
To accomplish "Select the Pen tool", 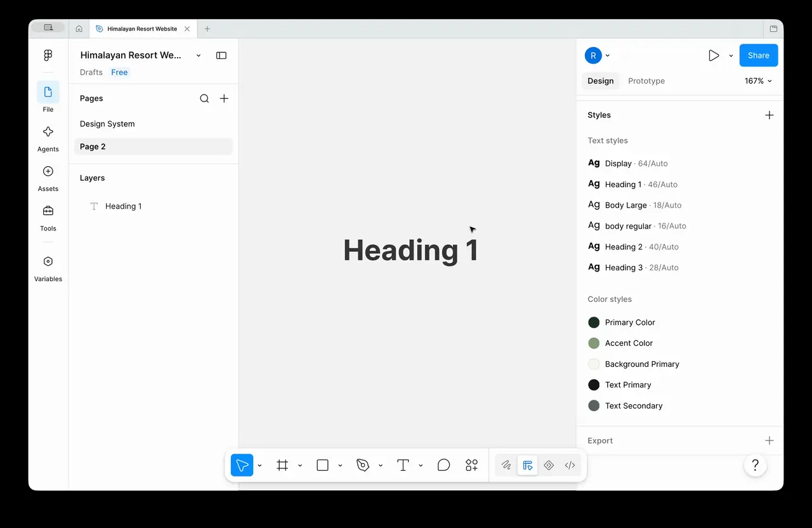I will (x=363, y=465).
